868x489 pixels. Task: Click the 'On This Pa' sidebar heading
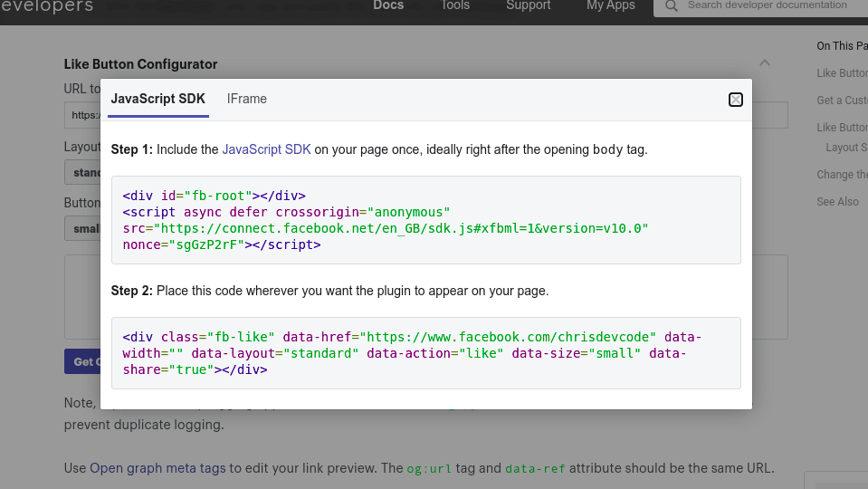pos(842,46)
